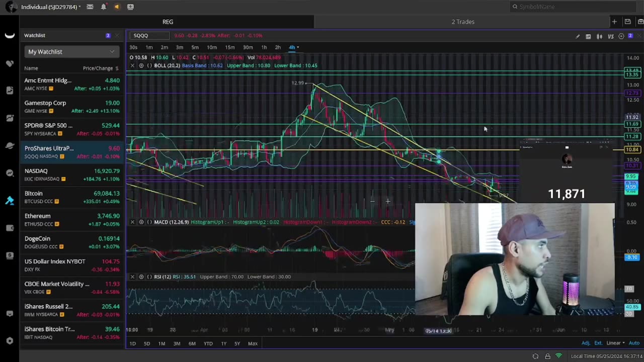The height and width of the screenshot is (362, 644).
Task: Open the Linear scale dropdown
Action: (615, 343)
